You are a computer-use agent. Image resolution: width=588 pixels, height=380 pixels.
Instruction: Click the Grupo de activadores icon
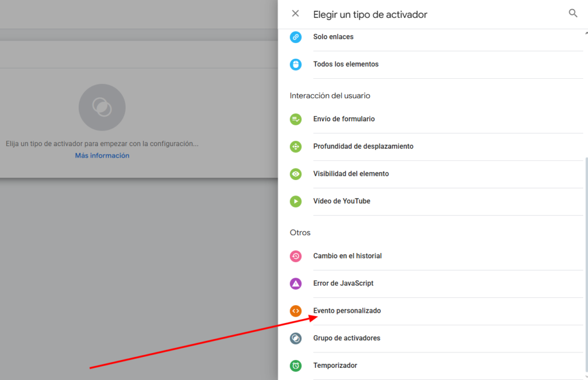pos(296,338)
